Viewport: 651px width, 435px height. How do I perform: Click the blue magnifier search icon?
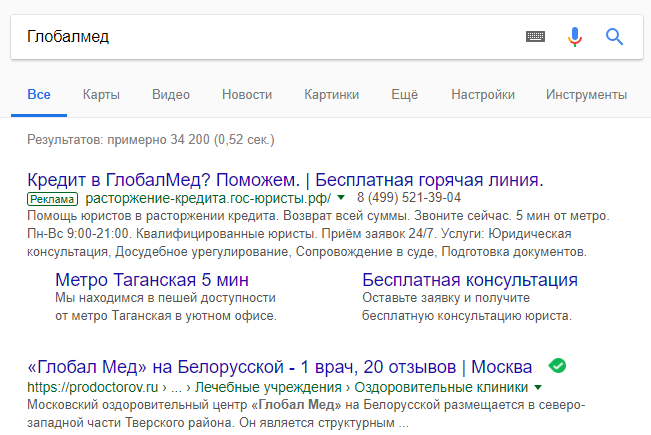[x=615, y=37]
